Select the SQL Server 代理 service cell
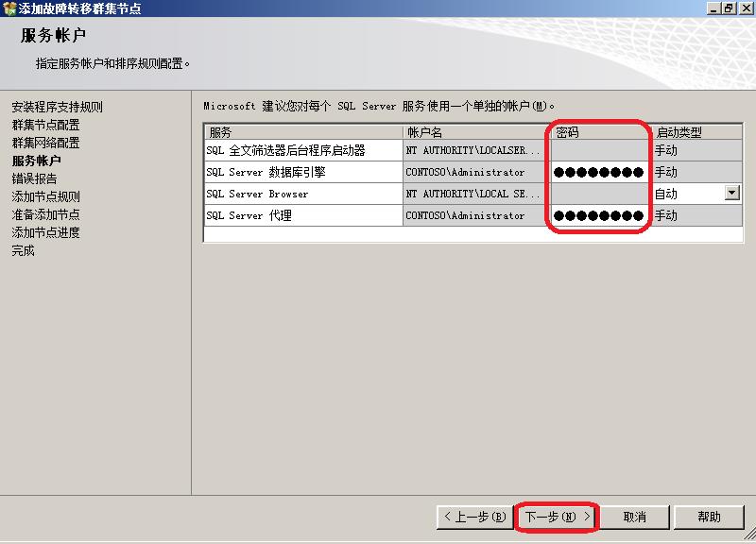This screenshot has width=756, height=544. [x=303, y=215]
